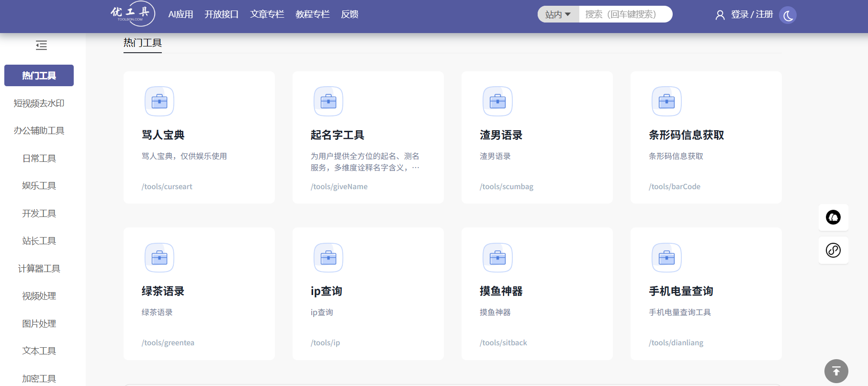Select 图片处理 in the sidebar
868x386 pixels.
39,323
